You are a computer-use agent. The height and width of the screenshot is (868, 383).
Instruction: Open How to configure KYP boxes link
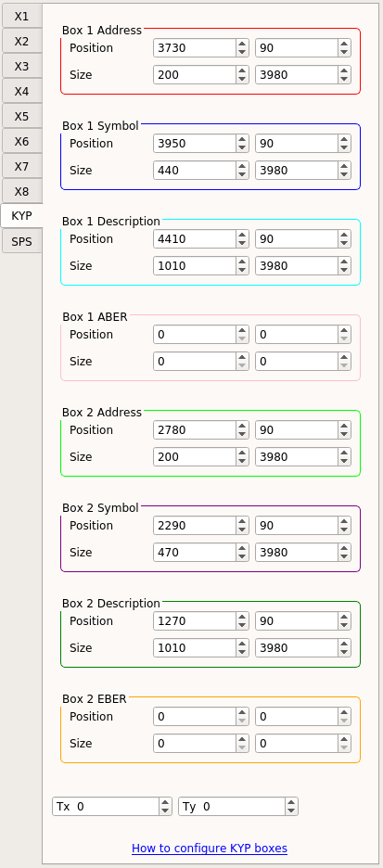pyautogui.click(x=210, y=849)
